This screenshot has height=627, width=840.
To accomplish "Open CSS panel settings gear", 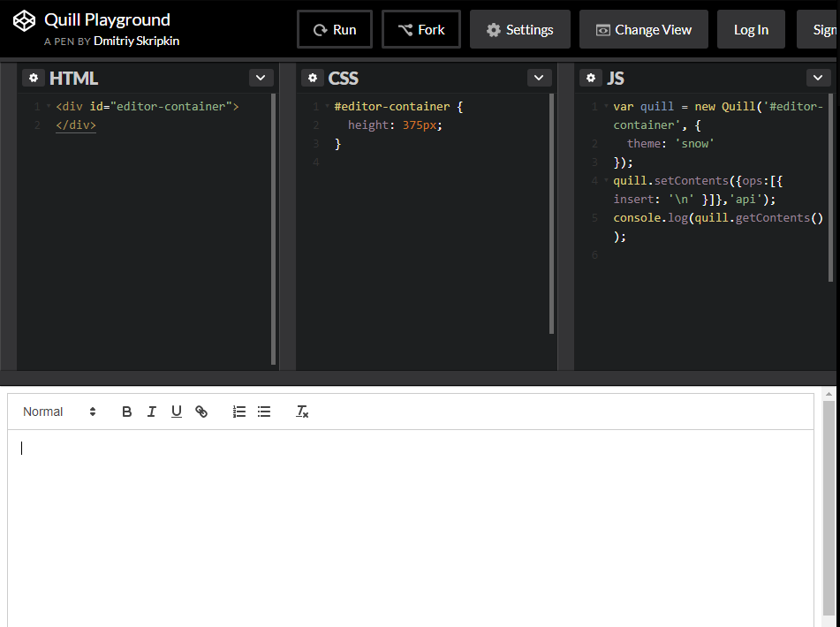I will [313, 79].
